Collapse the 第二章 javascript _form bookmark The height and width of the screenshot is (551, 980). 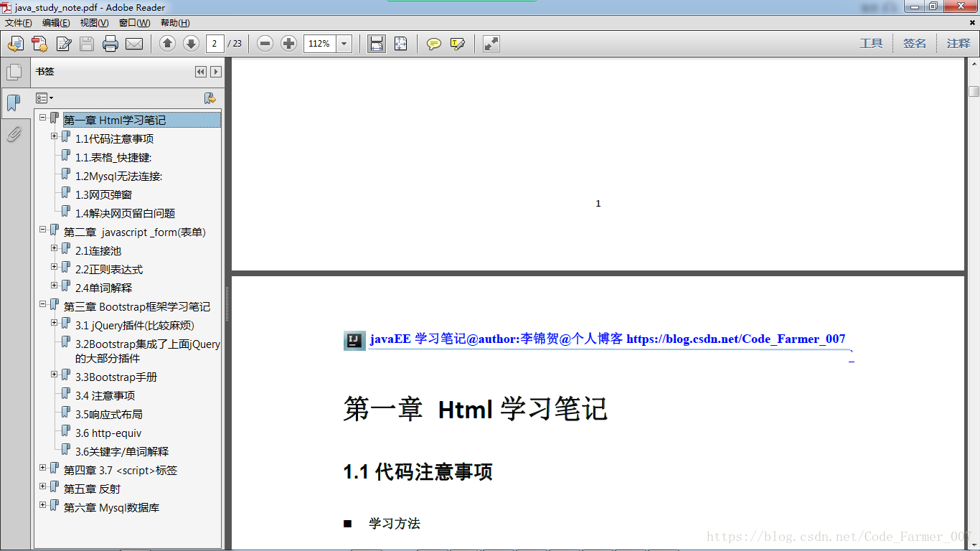click(x=43, y=229)
